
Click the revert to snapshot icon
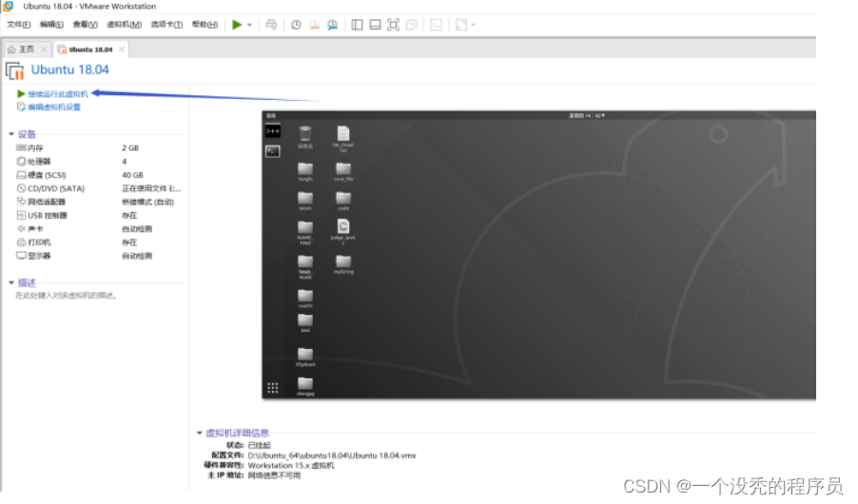point(314,25)
